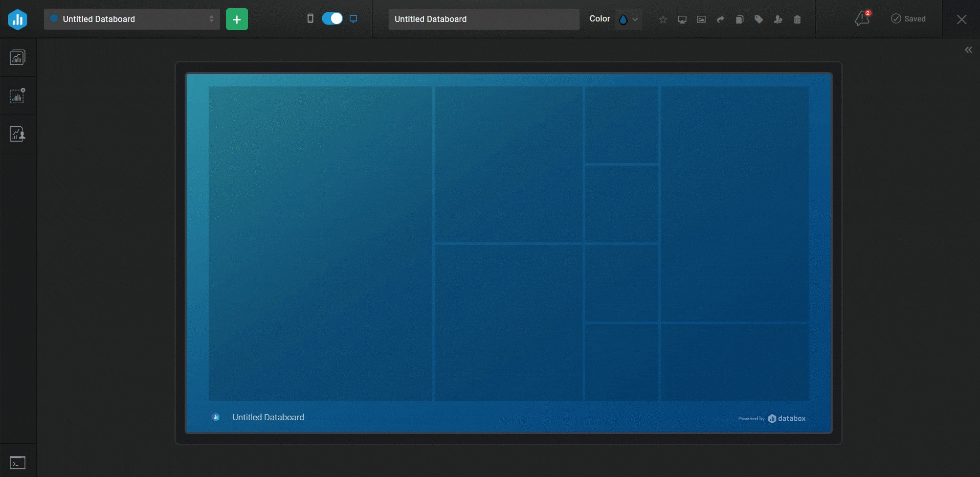This screenshot has width=980, height=477.
Task: Open user access settings icon
Action: 778,19
